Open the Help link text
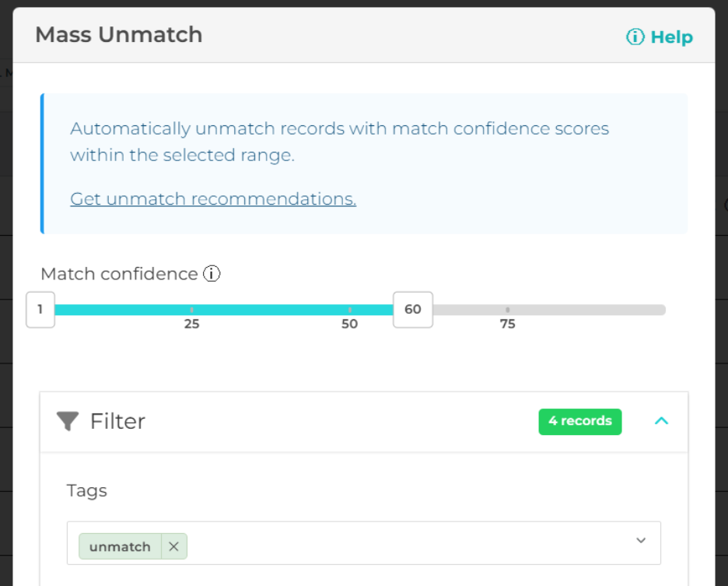Screen dimensions: 728x586 coord(671,37)
